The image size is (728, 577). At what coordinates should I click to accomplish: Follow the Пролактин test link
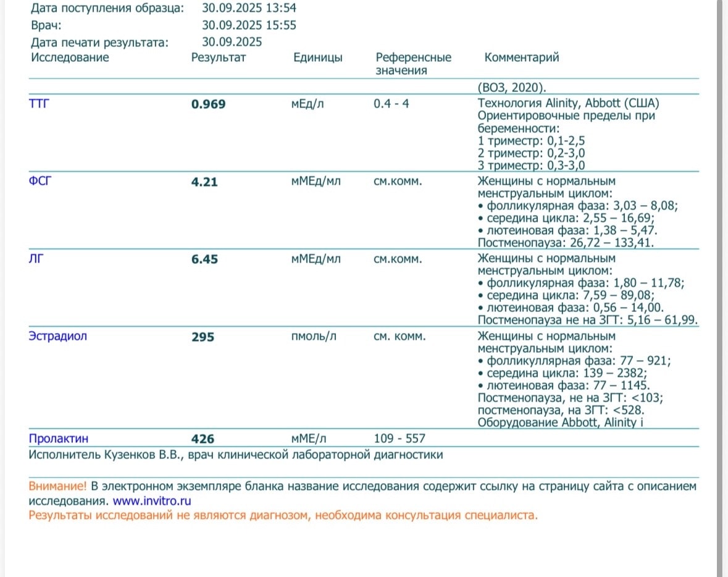point(59,438)
